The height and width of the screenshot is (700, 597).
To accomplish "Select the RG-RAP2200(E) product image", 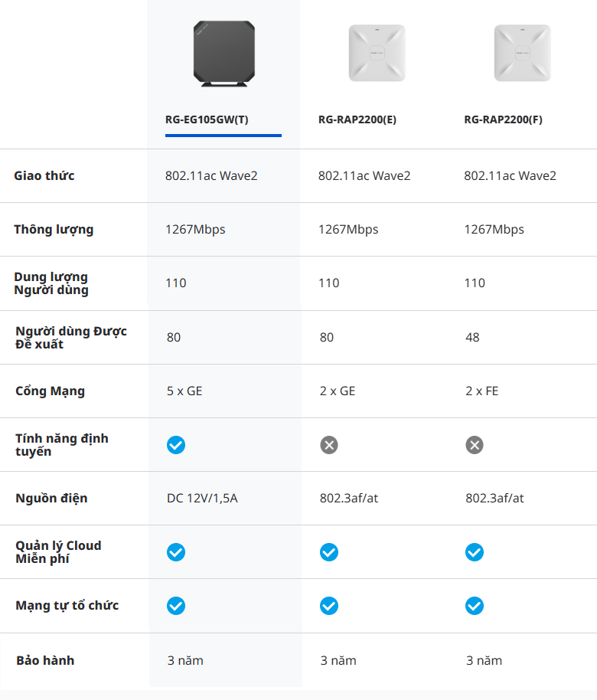I will pos(377,53).
